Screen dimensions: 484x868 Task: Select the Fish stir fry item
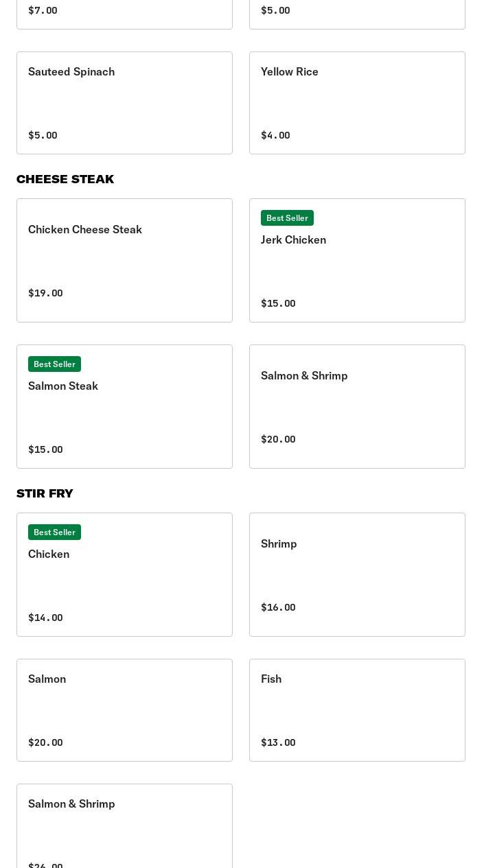click(x=357, y=710)
